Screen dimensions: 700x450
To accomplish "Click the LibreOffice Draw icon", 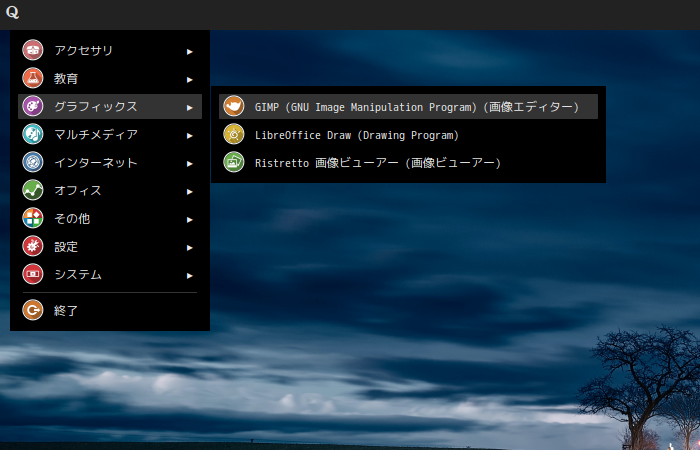I will pyautogui.click(x=234, y=134).
